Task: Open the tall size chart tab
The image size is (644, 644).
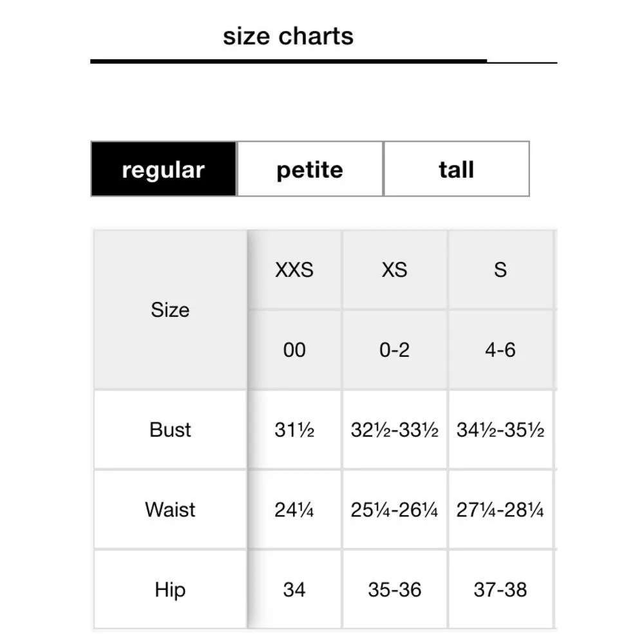Action: coord(456,169)
